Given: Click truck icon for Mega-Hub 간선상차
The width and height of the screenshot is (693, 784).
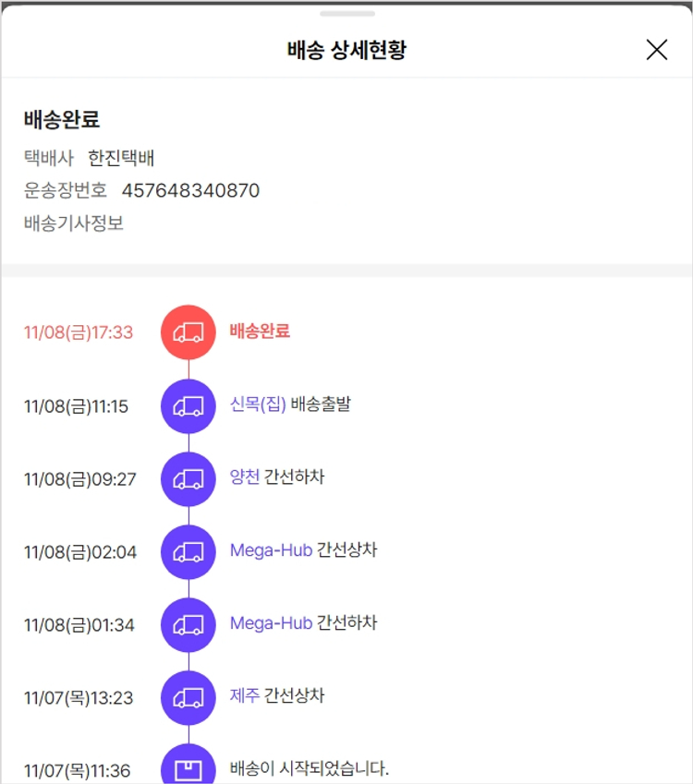Looking at the screenshot, I should 188,551.
